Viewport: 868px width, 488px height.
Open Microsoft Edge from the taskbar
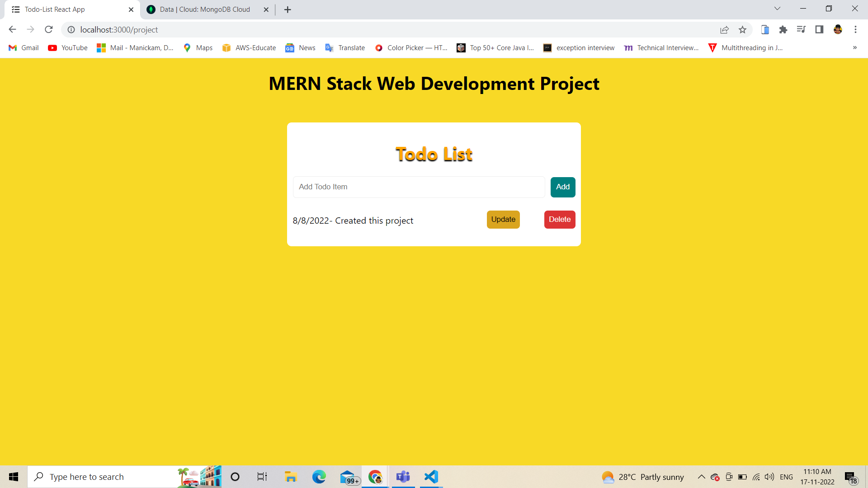[319, 477]
